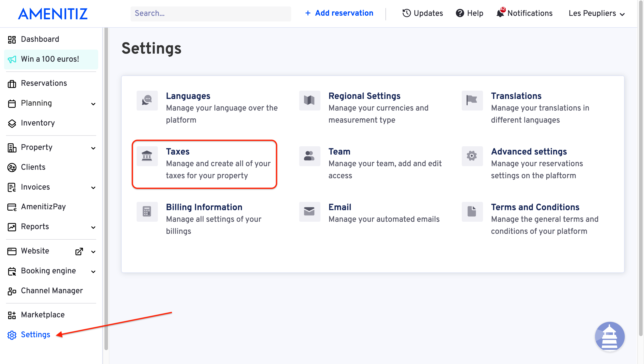
Task: Click the Inventory layers icon
Action: [x=12, y=123]
